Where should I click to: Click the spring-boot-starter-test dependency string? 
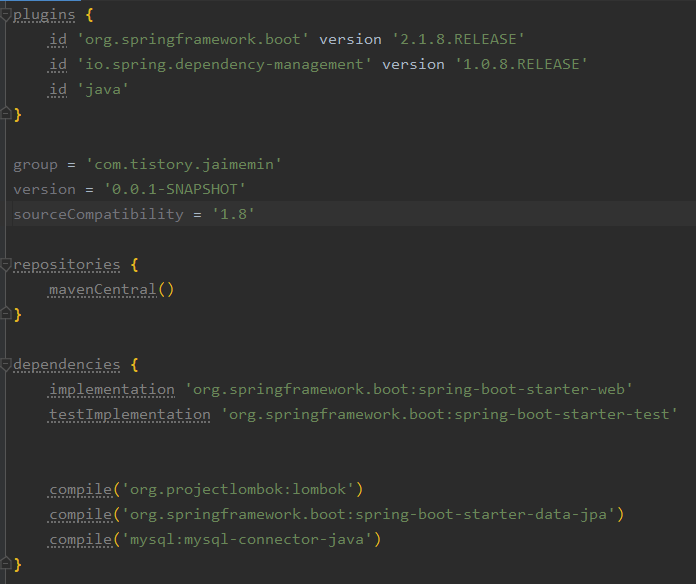click(449, 414)
